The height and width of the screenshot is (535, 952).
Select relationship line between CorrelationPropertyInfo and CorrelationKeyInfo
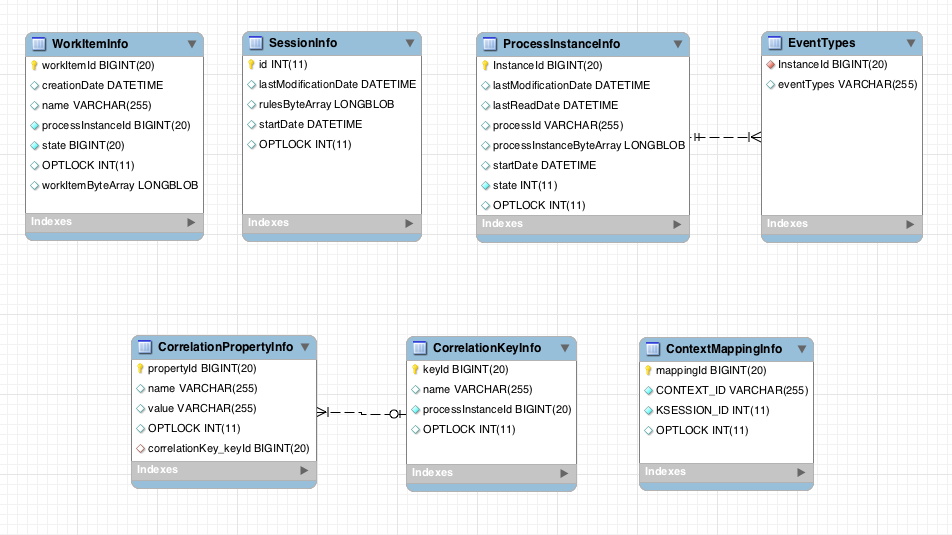click(x=361, y=412)
